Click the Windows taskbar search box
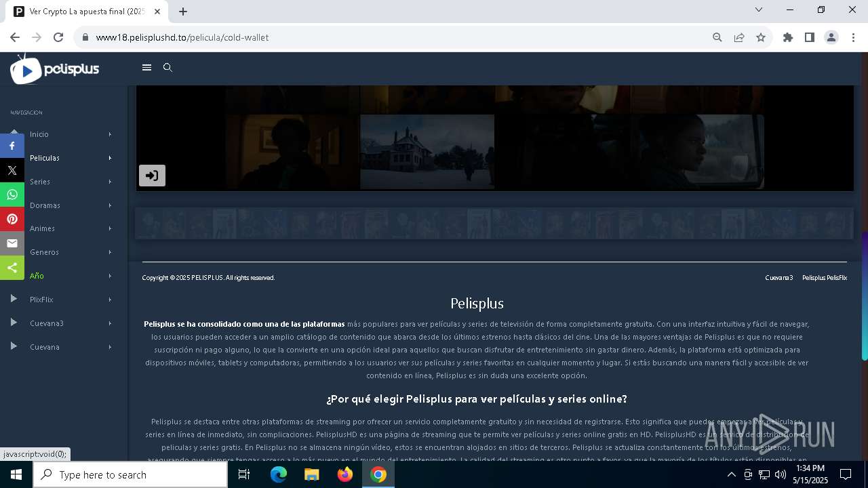This screenshot has width=868, height=488. pos(130,474)
